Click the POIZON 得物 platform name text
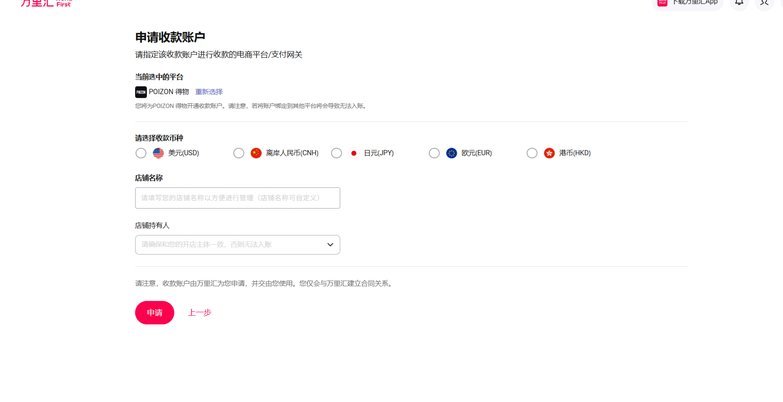Viewport: 783px width, 402px height. pos(169,92)
